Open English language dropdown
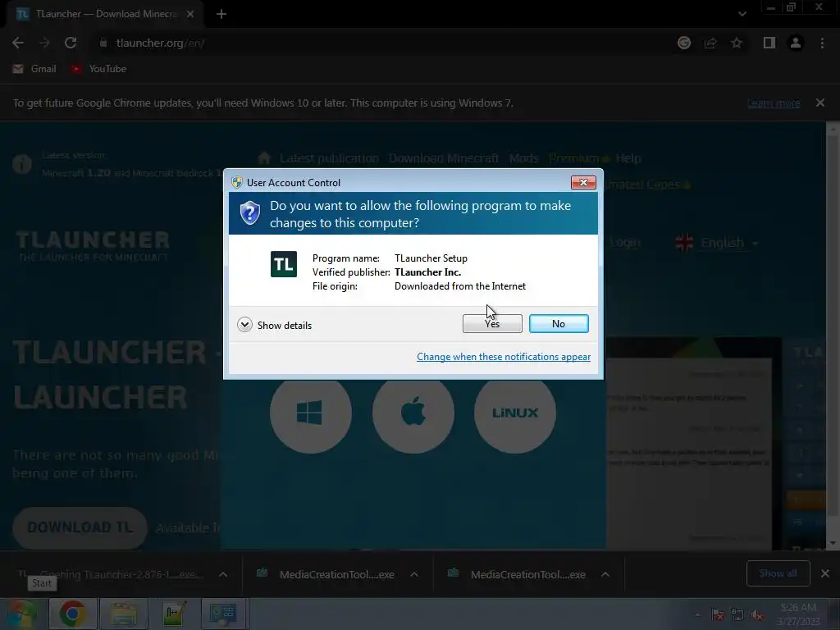The image size is (840, 630). (718, 243)
